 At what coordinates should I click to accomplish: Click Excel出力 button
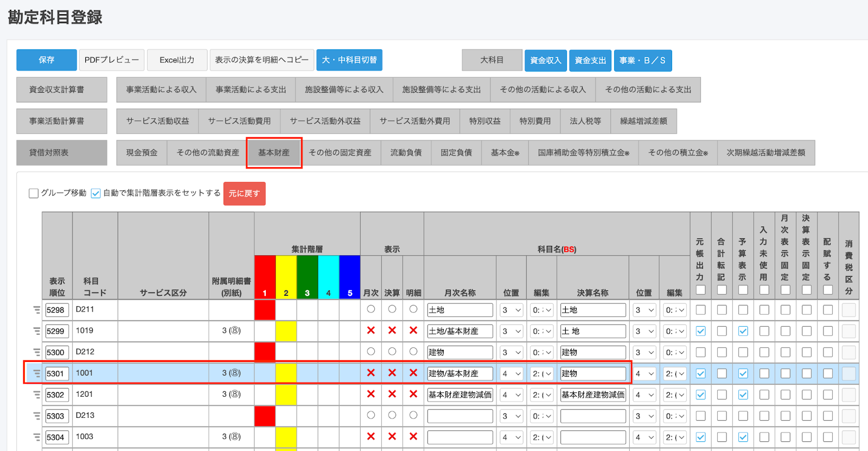[177, 60]
